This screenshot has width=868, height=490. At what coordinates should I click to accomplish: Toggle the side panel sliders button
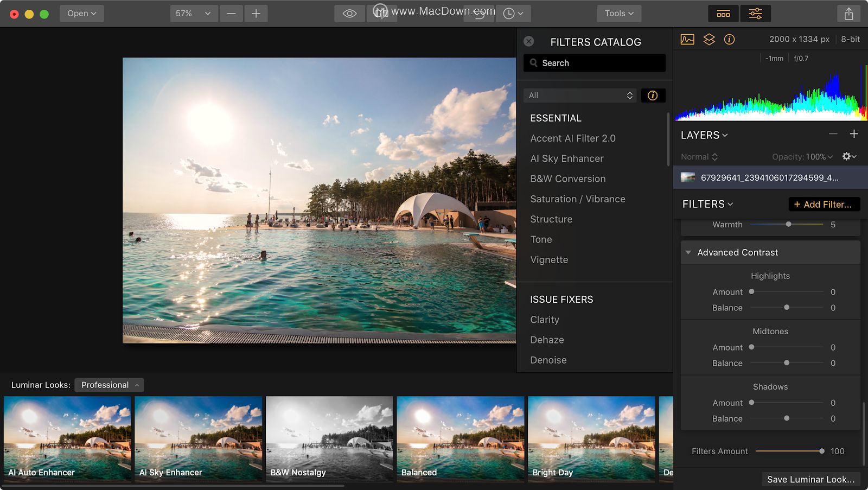coord(755,14)
